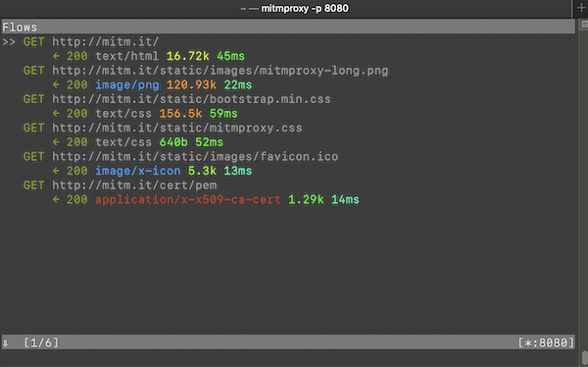Select the cert/pem request flow

point(120,185)
